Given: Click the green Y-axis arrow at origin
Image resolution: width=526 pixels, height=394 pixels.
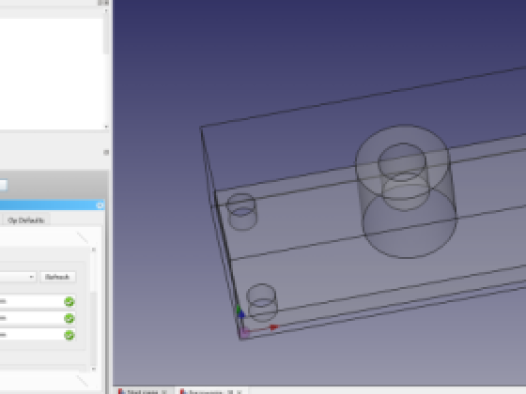Looking at the screenshot, I should [238, 307].
